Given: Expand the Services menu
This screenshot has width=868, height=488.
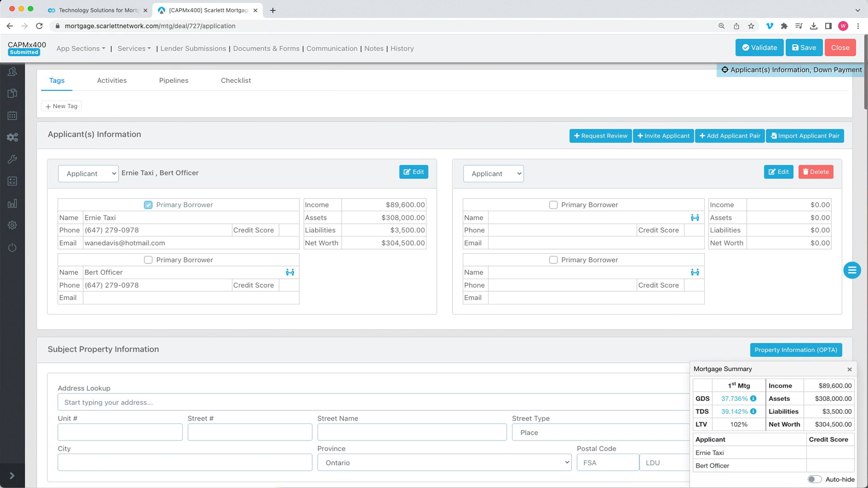Looking at the screenshot, I should (x=134, y=48).
